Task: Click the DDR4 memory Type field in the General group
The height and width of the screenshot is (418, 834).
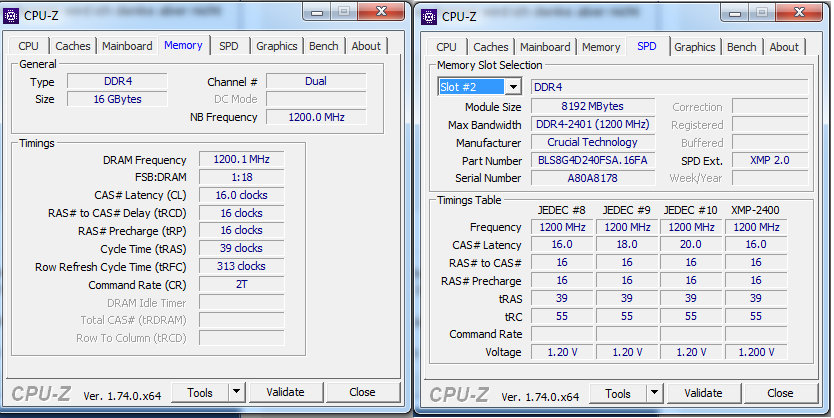Action: pos(118,81)
